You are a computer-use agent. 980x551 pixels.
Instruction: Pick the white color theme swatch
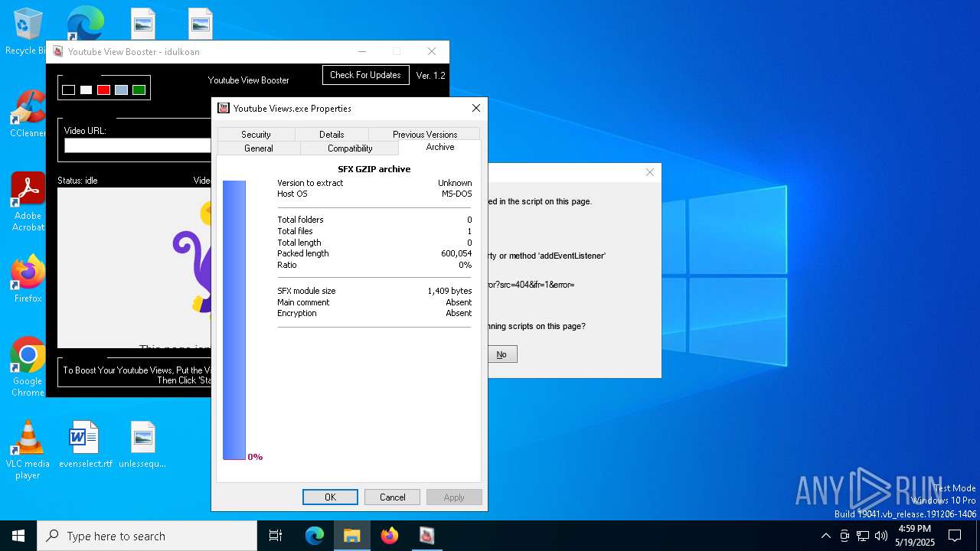[x=86, y=90]
